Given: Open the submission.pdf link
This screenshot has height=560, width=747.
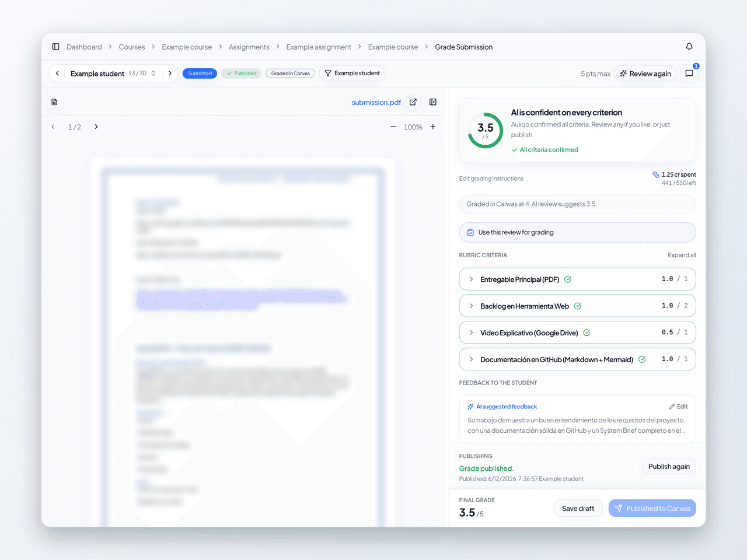Looking at the screenshot, I should (x=376, y=102).
